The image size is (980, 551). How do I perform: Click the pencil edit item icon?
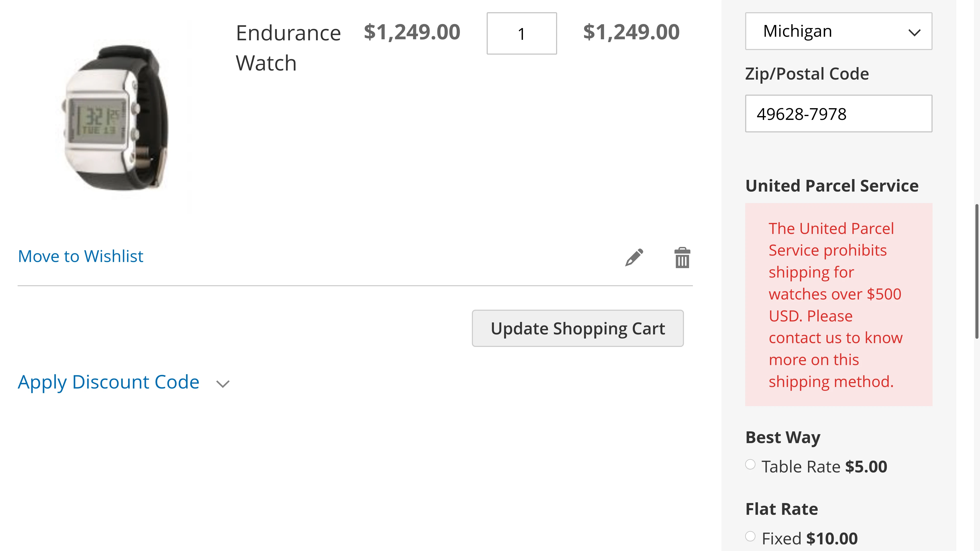(634, 257)
